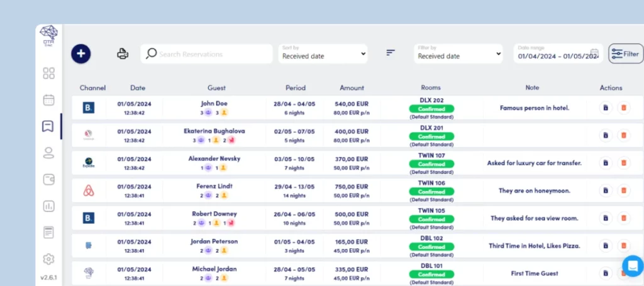Open the guests person icon in sidebar

pyautogui.click(x=48, y=153)
